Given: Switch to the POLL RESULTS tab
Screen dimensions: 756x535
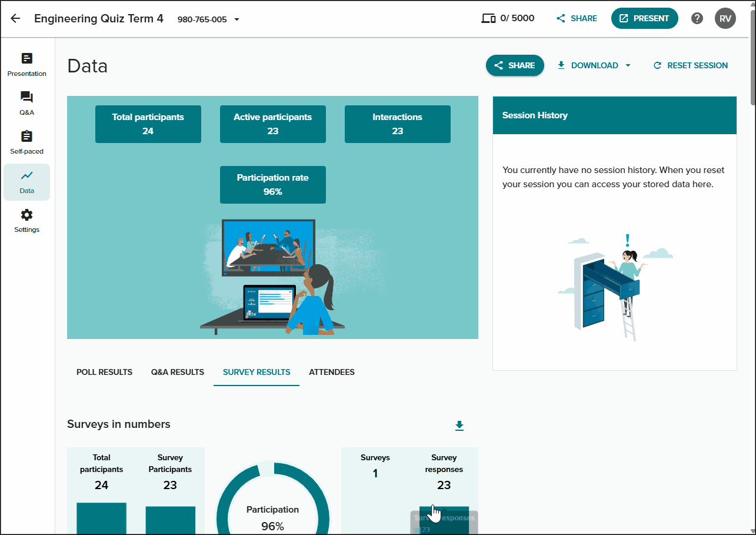Looking at the screenshot, I should pos(104,372).
